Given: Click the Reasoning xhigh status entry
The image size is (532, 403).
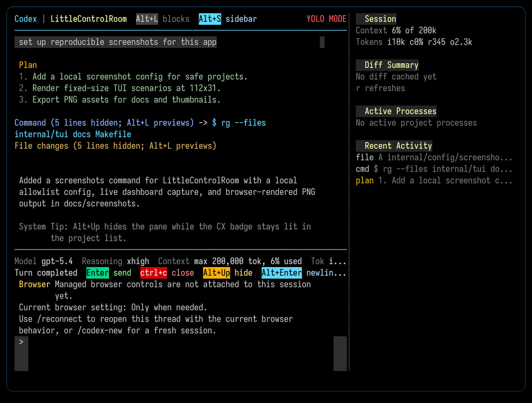Looking at the screenshot, I should tap(115, 261).
